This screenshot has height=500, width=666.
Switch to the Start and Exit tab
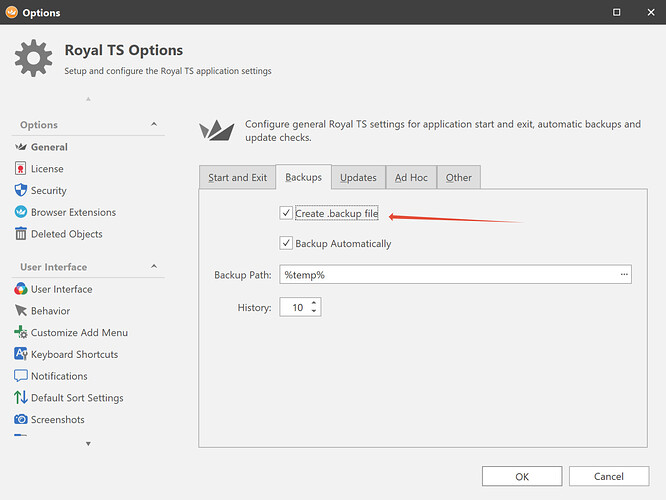[237, 178]
